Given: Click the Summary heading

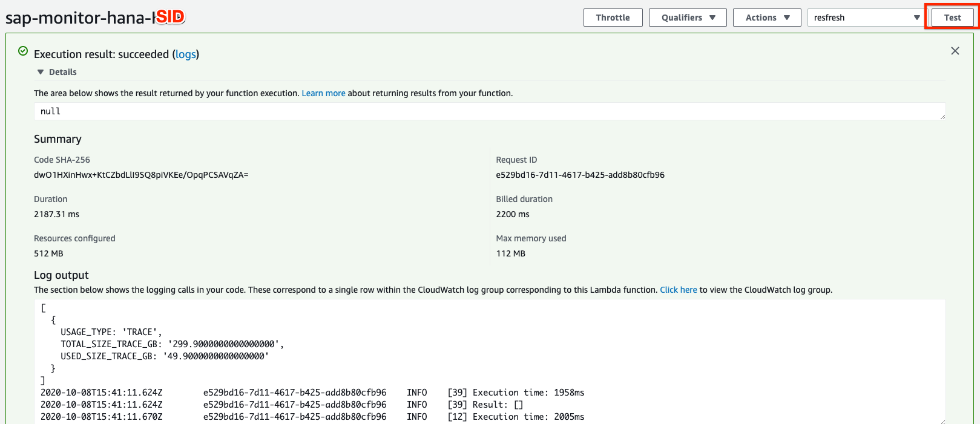Looking at the screenshot, I should click(x=58, y=139).
